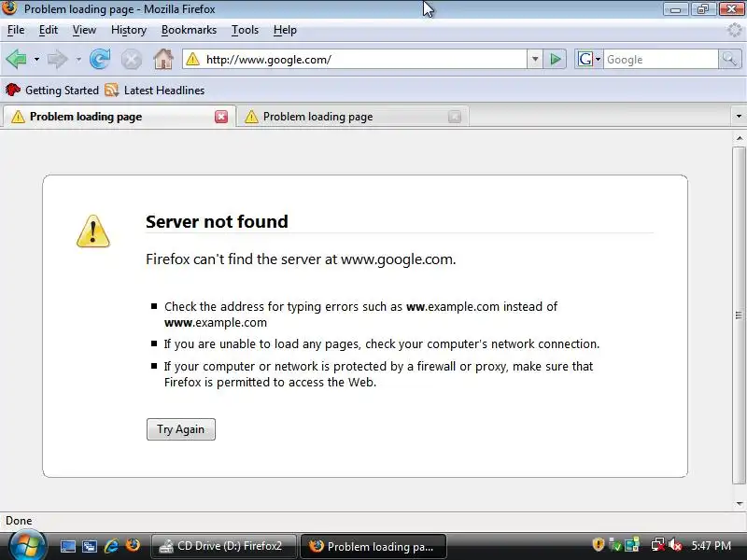The height and width of the screenshot is (560, 747).
Task: Click the sentence about www.google.com server
Action: 301,259
